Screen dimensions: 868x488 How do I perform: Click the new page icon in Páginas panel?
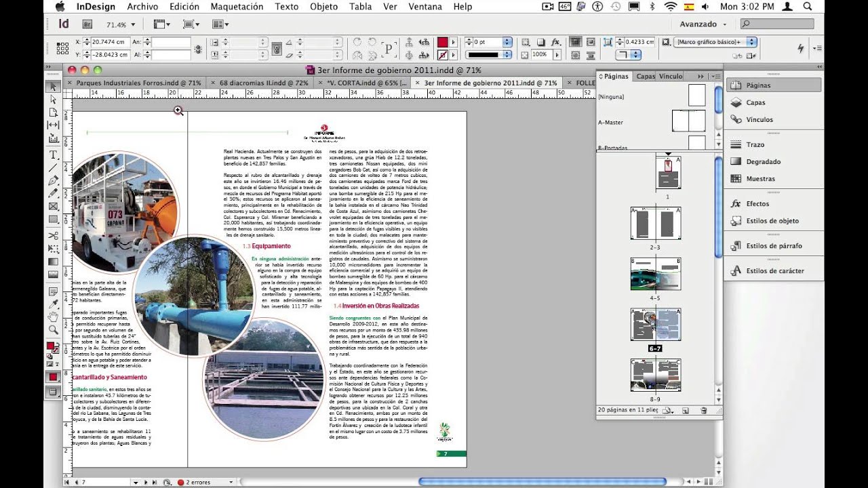pos(685,411)
